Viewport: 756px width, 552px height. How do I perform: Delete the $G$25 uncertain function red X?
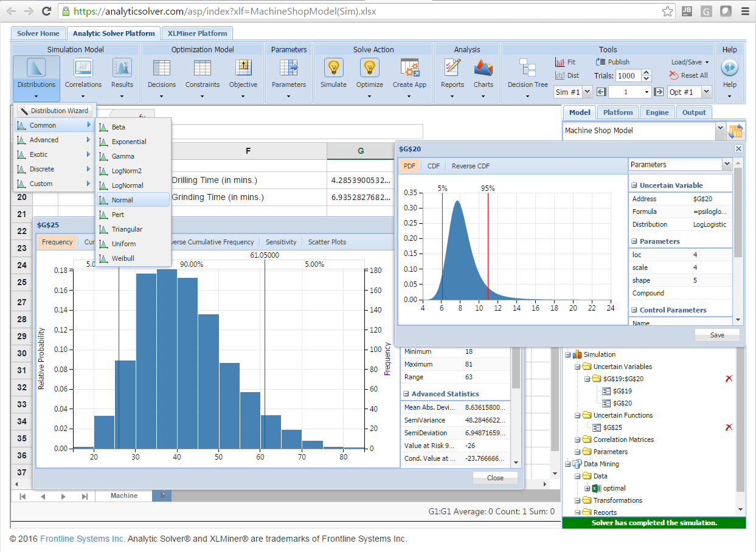[x=729, y=427]
